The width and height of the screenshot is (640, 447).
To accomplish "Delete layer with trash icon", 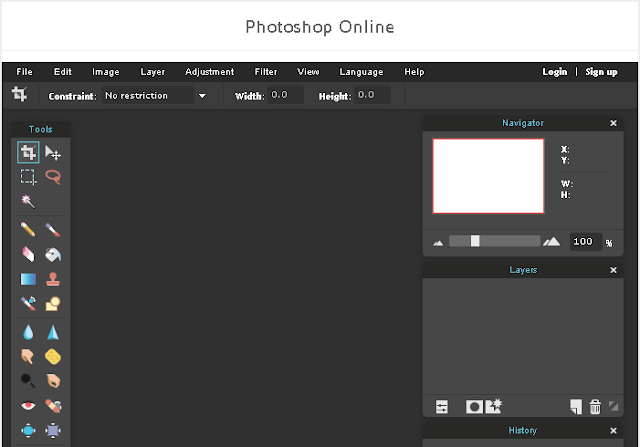I will pyautogui.click(x=595, y=407).
